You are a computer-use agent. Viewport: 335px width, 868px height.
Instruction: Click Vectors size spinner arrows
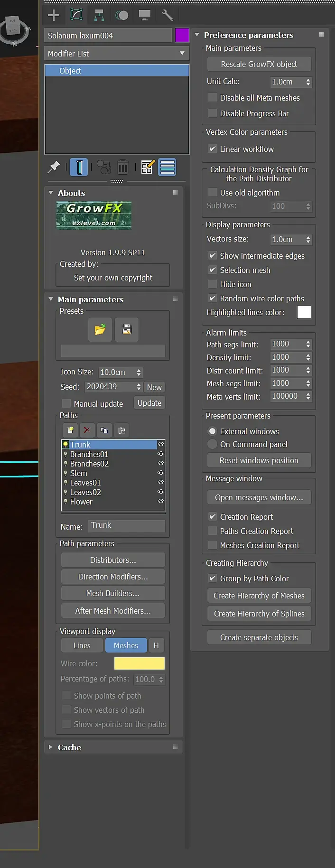[x=308, y=240]
